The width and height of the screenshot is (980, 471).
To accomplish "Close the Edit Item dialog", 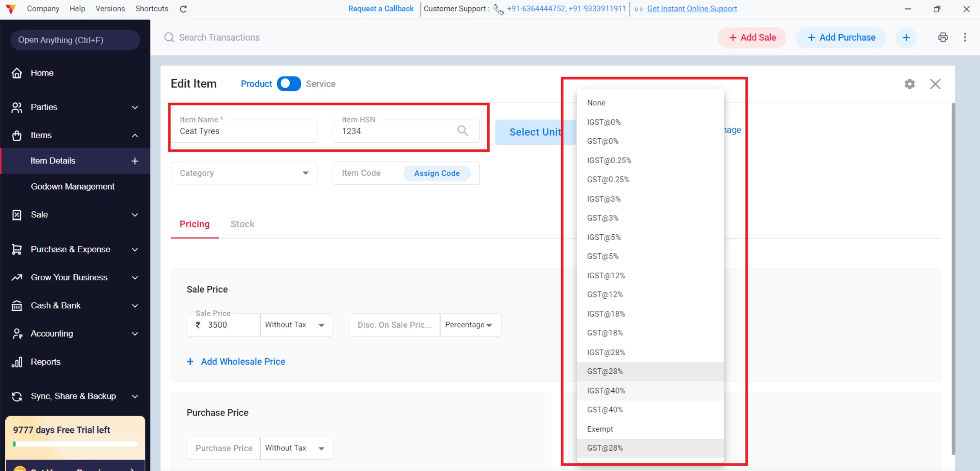I will pos(935,84).
